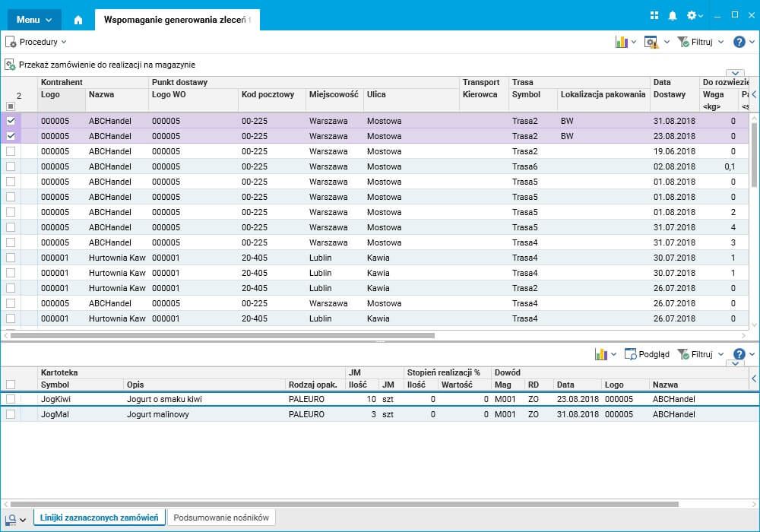This screenshot has width=760, height=532.
Task: Open the apps grid icon
Action: pyautogui.click(x=654, y=15)
